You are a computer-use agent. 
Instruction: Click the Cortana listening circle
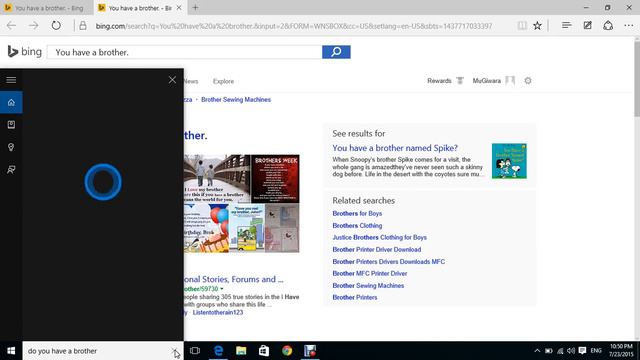pos(103,182)
